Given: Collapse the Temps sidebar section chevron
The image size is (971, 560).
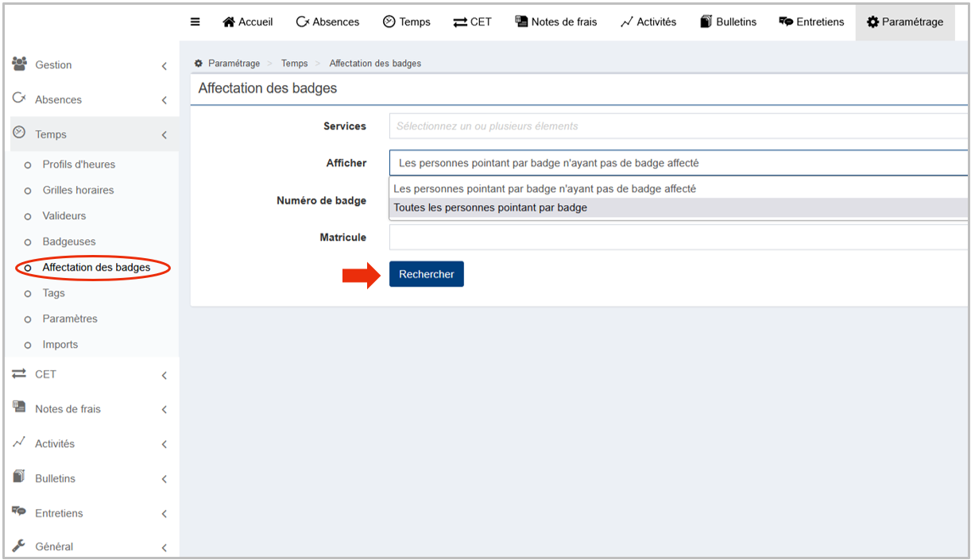Looking at the screenshot, I should point(164,135).
